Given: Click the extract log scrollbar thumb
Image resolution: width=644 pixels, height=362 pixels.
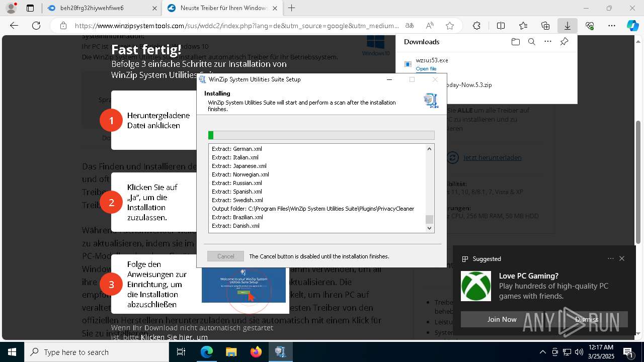Looking at the screenshot, I should [429, 219].
